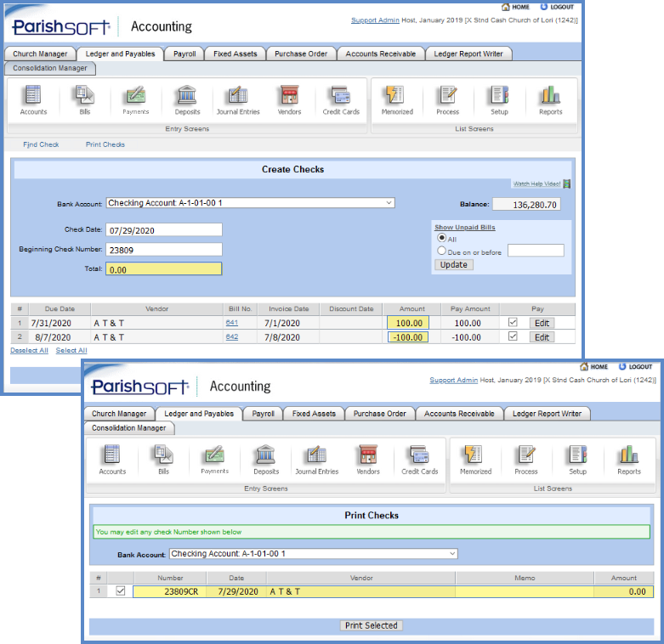
Task: Click the Watch Help Video link
Action: pos(536,184)
